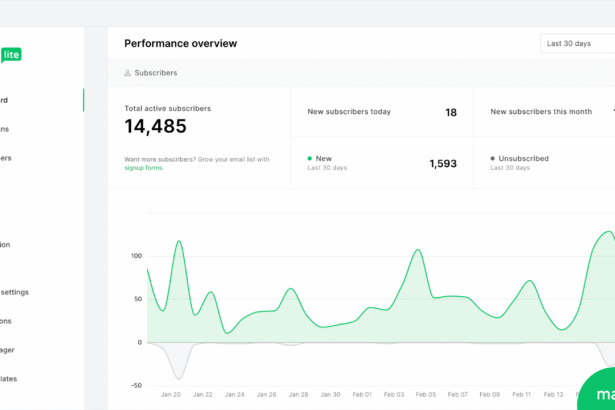Image resolution: width=615 pixels, height=410 pixels.
Task: Click the green New legend dot
Action: click(309, 159)
